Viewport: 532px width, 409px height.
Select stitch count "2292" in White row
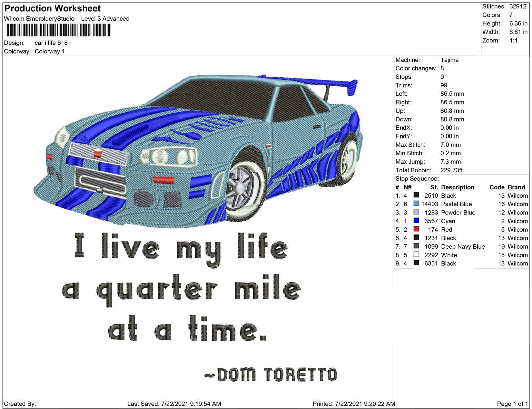pos(431,255)
